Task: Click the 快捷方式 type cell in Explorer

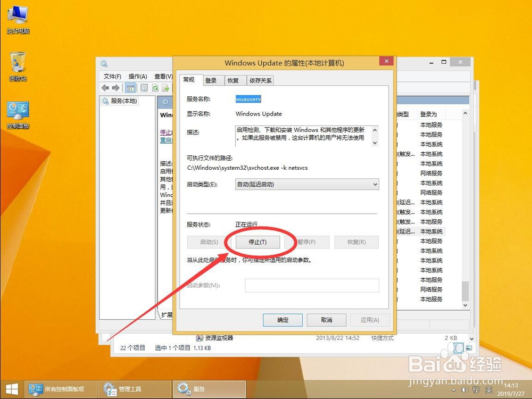Action: [x=383, y=338]
